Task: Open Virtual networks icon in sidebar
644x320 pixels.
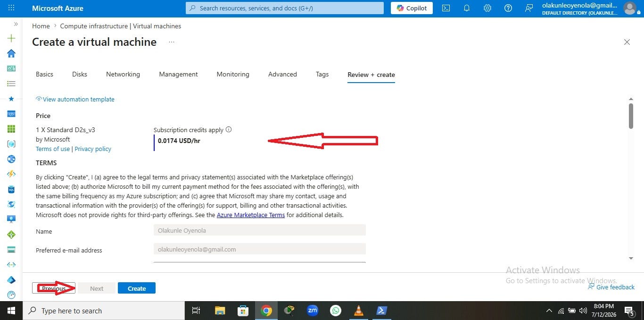Action: [x=11, y=265]
